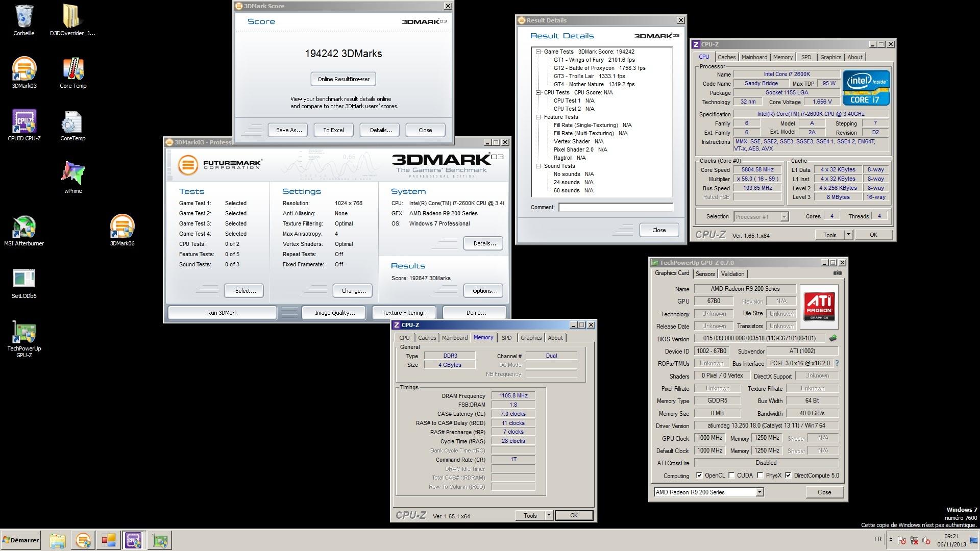Open the Action Center flag tray icon

(x=902, y=541)
